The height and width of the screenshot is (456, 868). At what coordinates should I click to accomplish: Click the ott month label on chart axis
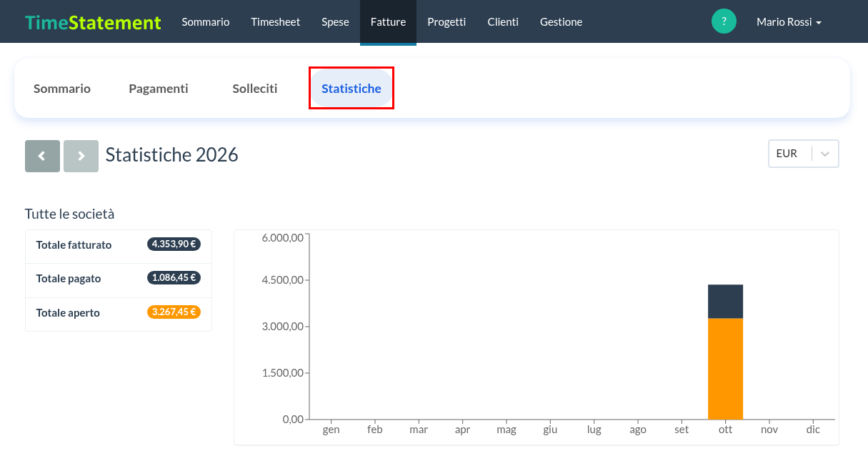(725, 430)
